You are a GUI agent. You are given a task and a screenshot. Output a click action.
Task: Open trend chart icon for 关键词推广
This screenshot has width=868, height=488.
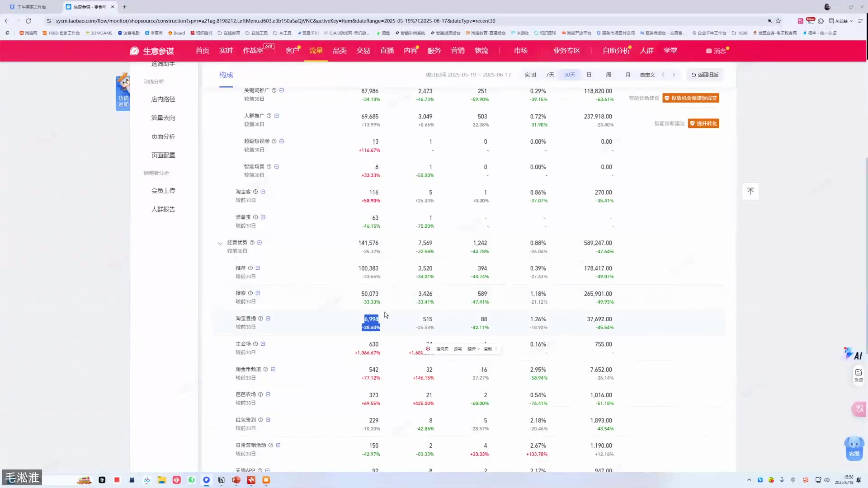(282, 90)
